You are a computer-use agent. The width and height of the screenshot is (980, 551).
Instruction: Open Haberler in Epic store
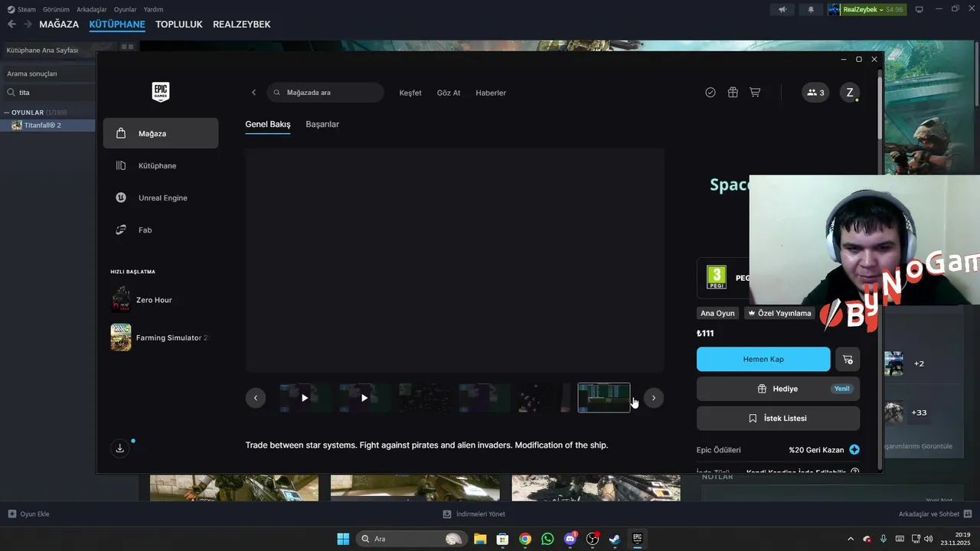point(491,93)
